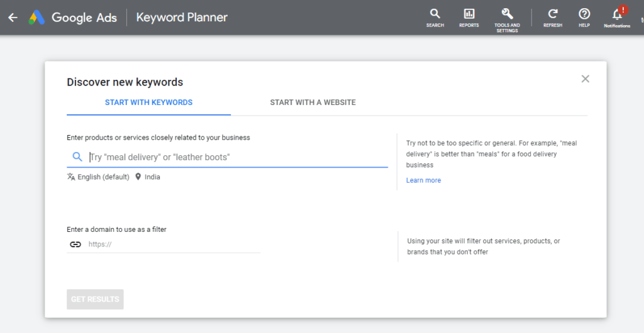Open the Learn more link
This screenshot has width=644, height=333.
click(423, 180)
